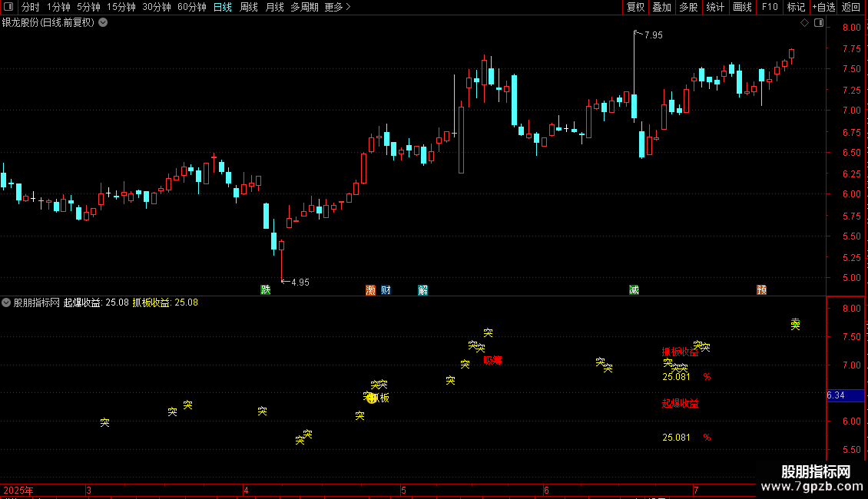
Task: Click the orange 预 event marker
Action: pos(762,290)
